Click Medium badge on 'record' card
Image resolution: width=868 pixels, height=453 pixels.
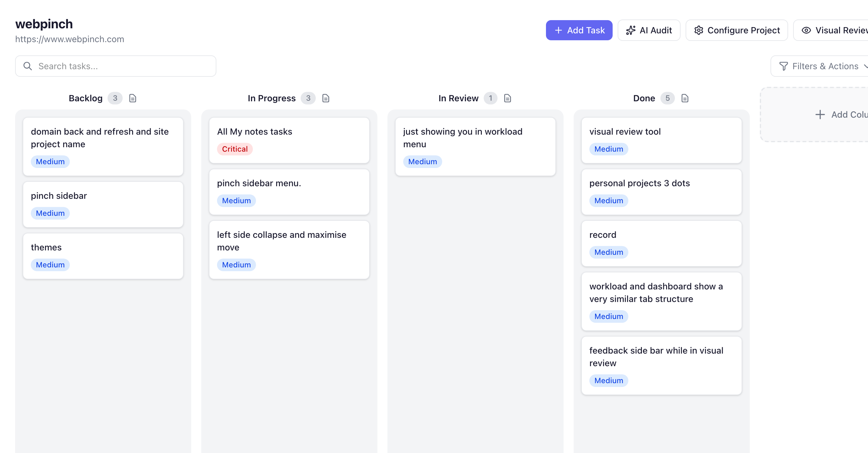tap(609, 252)
